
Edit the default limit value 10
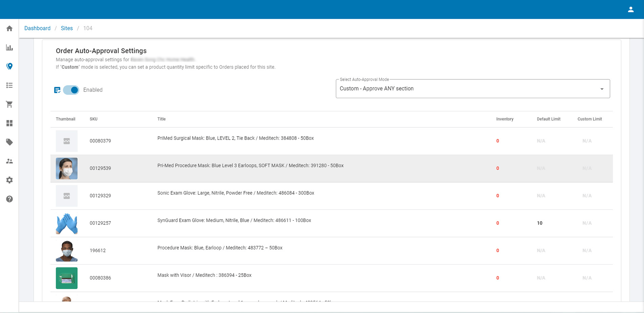point(539,223)
